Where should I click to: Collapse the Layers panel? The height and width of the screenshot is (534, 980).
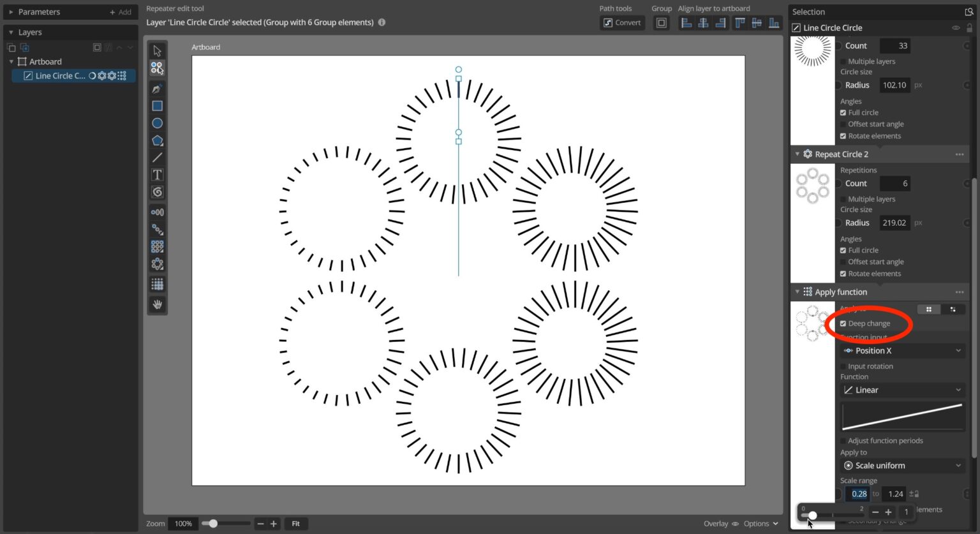[11, 32]
